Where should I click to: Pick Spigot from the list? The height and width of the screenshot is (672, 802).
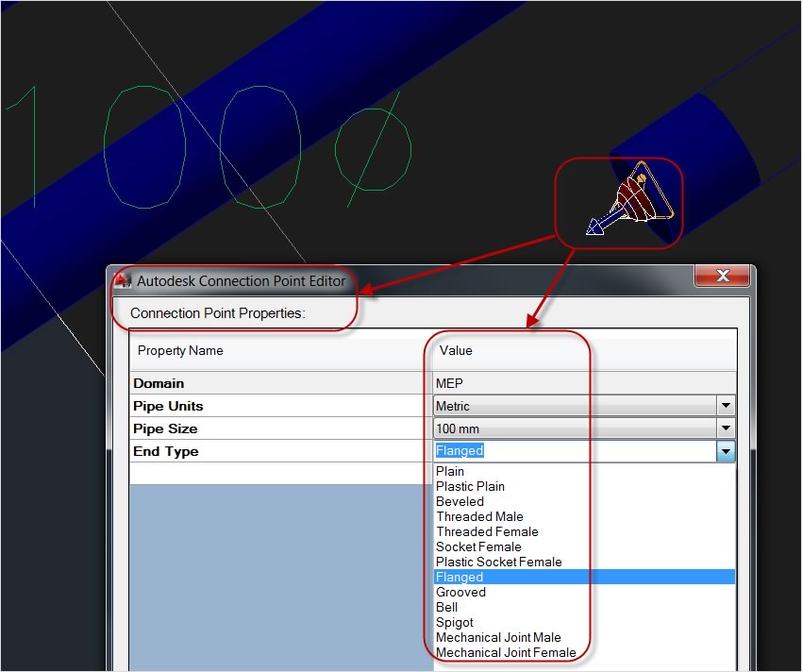pyautogui.click(x=454, y=622)
